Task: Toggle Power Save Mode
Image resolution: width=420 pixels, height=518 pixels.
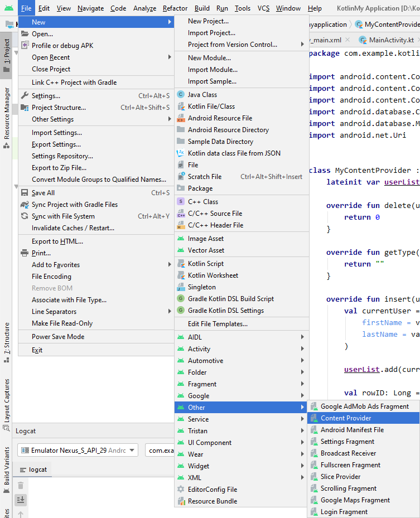Action: (58, 337)
